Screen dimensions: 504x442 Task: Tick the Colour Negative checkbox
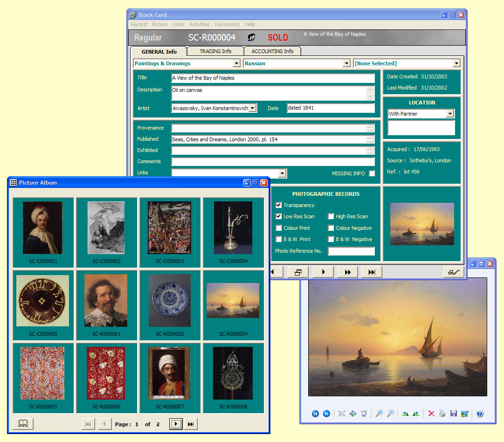click(331, 228)
